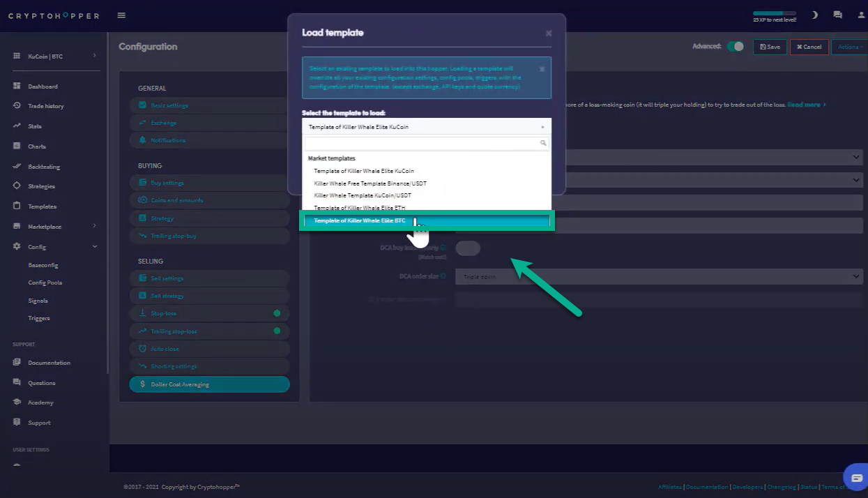Image resolution: width=868 pixels, height=498 pixels.
Task: Open the Dashboard sidebar icon
Action: pyautogui.click(x=17, y=86)
